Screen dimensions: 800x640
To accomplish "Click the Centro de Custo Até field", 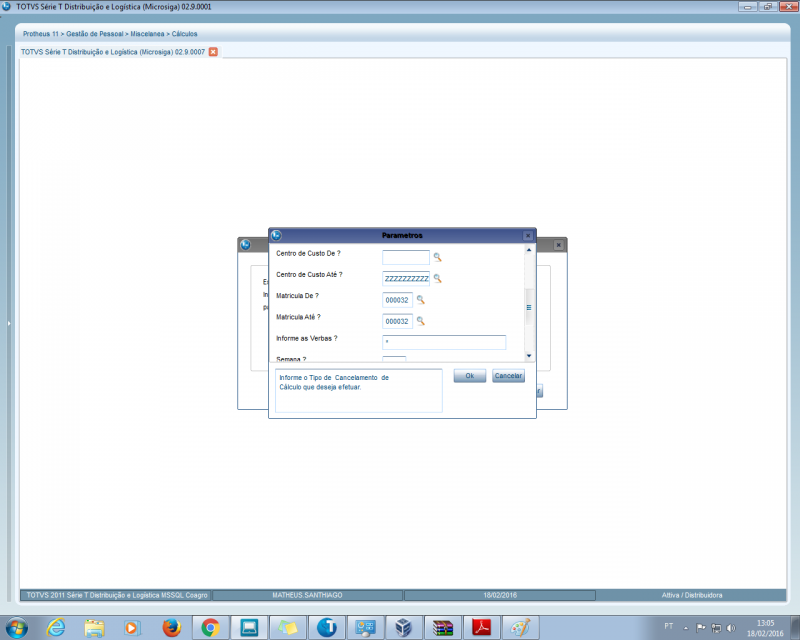I will pyautogui.click(x=406, y=279).
